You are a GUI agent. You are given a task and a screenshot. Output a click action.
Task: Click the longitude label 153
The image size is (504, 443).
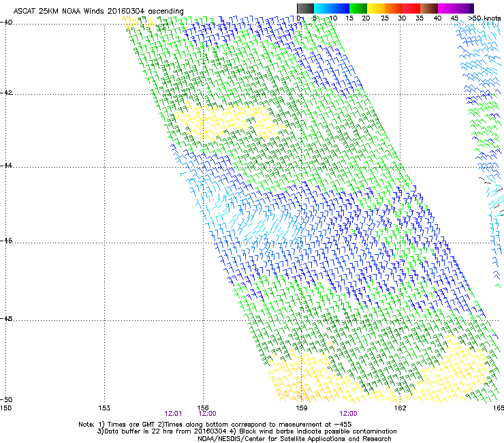click(104, 408)
